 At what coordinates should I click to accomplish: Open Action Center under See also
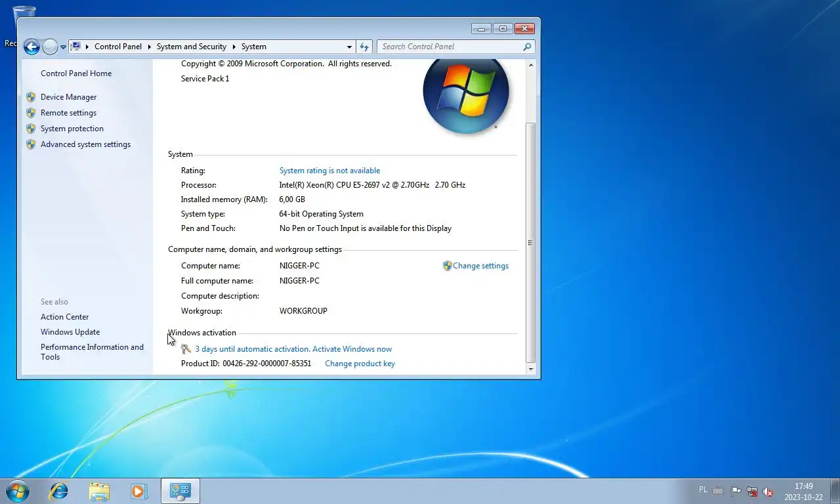pyautogui.click(x=64, y=317)
